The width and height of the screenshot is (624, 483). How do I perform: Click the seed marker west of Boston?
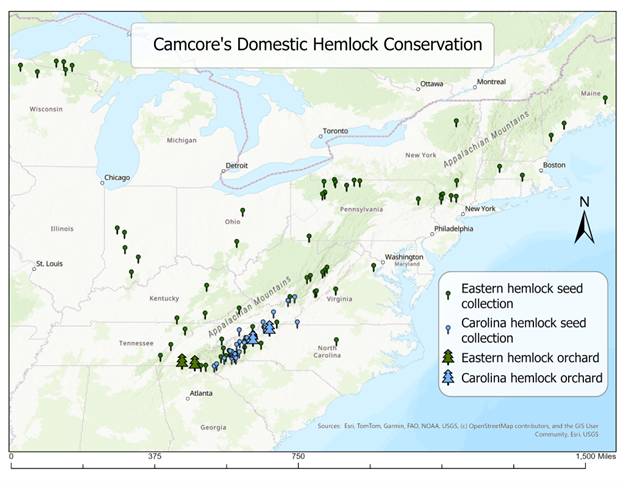[x=522, y=176]
